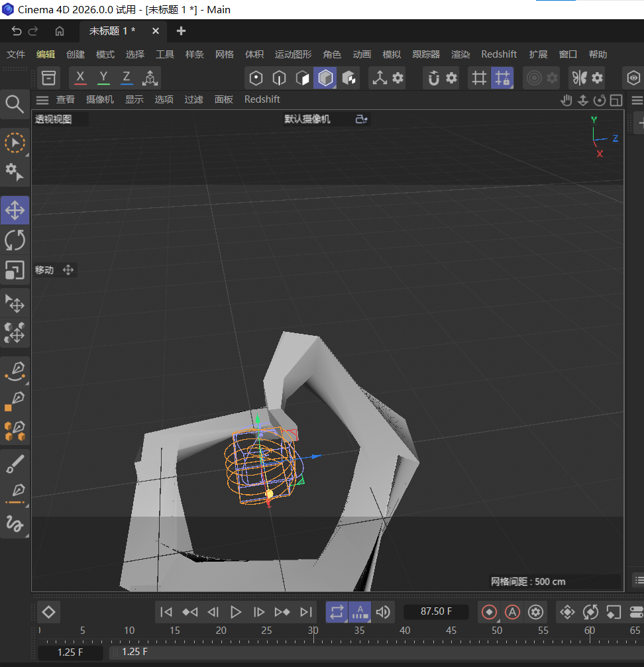Open the 摄像机 viewport menu
The width and height of the screenshot is (644, 667).
click(x=100, y=99)
